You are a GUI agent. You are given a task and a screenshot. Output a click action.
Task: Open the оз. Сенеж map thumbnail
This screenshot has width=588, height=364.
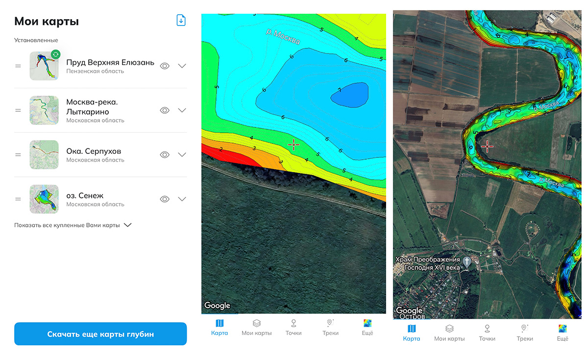(x=44, y=199)
